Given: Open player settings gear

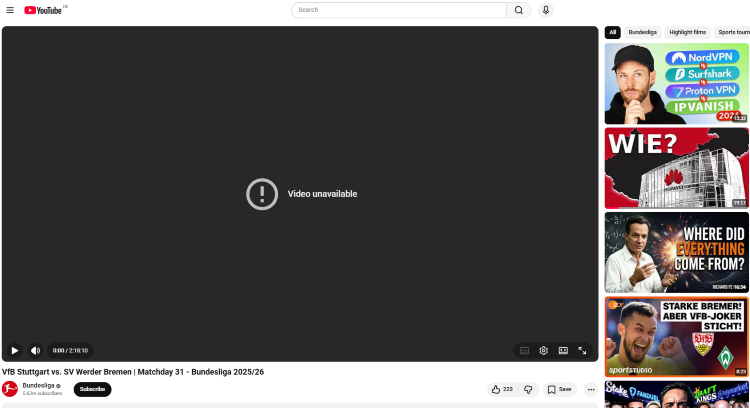Looking at the screenshot, I should pyautogui.click(x=543, y=351).
